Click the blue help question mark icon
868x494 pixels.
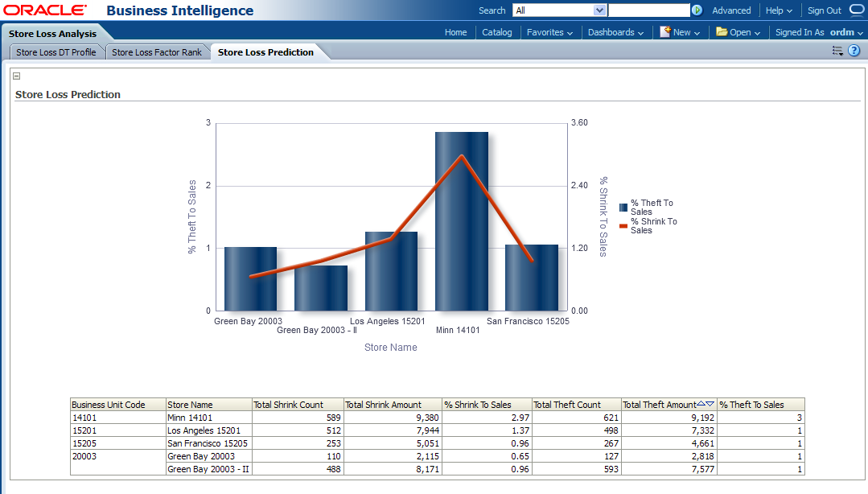coord(854,51)
